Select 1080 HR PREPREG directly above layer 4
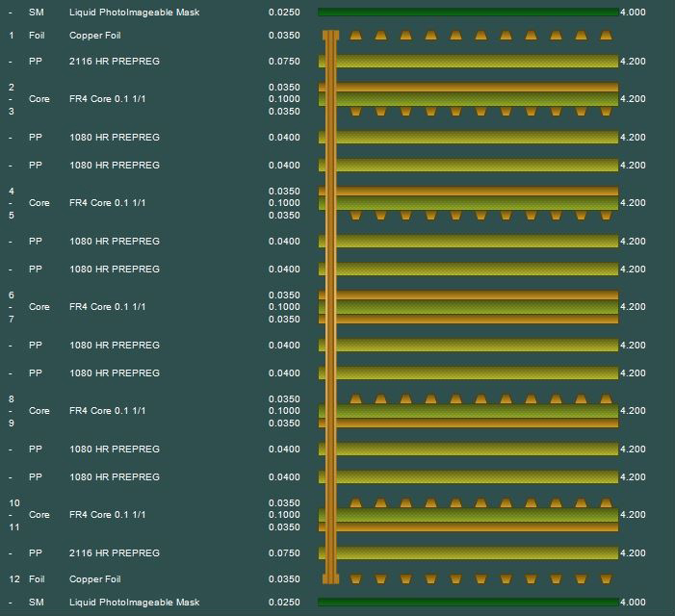Screen dimensions: 675x616 [x=115, y=166]
